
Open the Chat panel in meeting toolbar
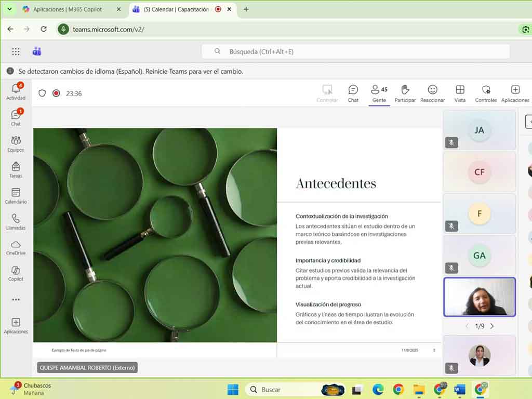353,94
